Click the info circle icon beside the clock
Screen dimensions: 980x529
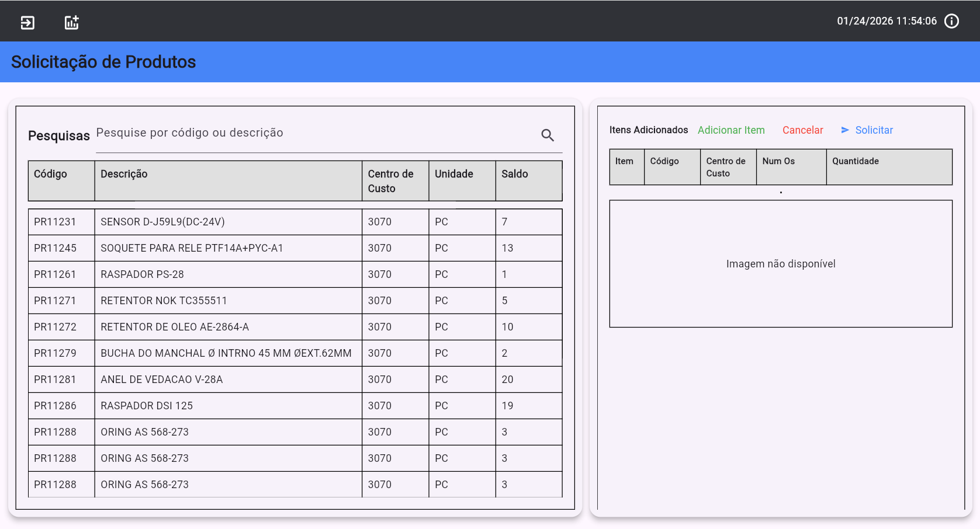(x=951, y=21)
